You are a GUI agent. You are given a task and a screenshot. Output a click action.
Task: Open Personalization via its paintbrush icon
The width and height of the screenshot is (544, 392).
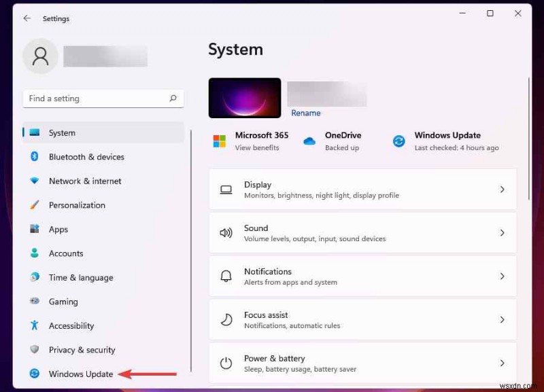(34, 205)
